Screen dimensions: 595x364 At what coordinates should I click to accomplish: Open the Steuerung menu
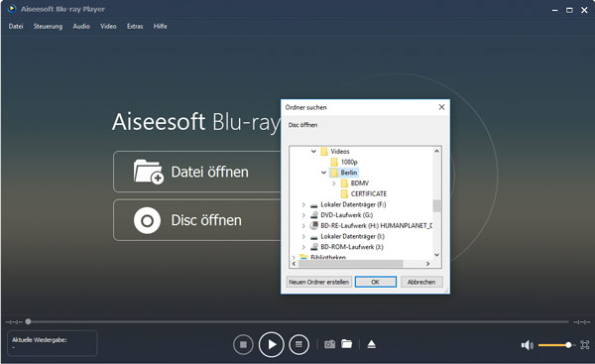click(x=48, y=26)
